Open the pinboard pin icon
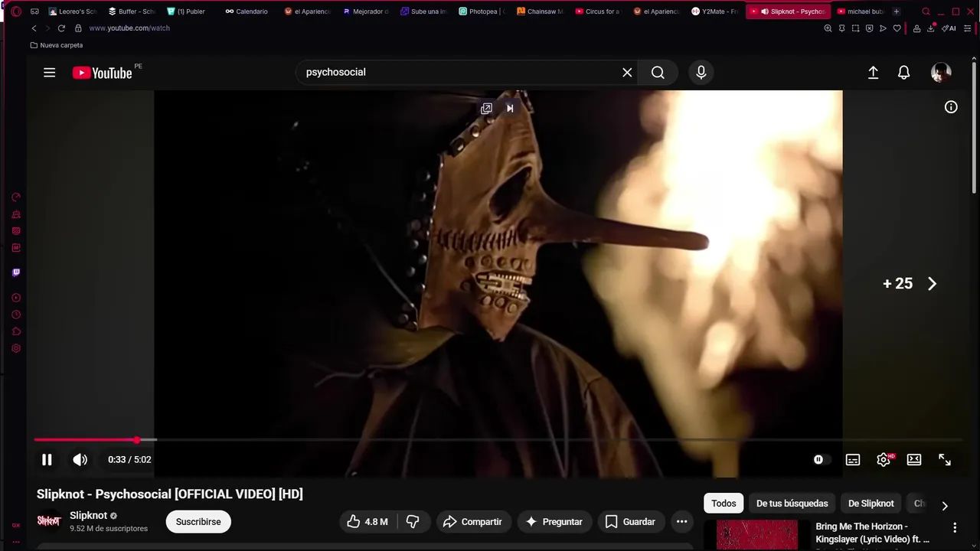The width and height of the screenshot is (980, 551). 841,28
